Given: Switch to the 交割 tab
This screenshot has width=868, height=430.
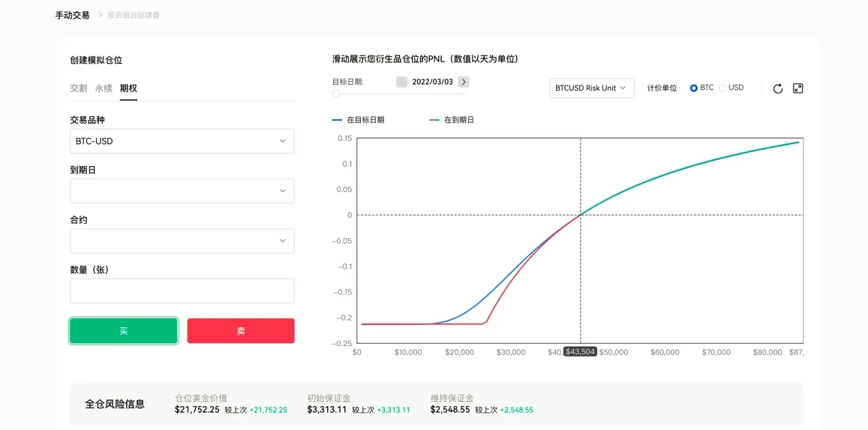Looking at the screenshot, I should click(x=79, y=88).
